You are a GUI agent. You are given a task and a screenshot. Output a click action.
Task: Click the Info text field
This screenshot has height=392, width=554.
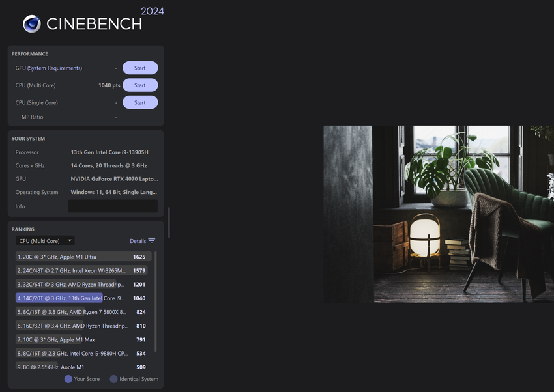tap(113, 206)
